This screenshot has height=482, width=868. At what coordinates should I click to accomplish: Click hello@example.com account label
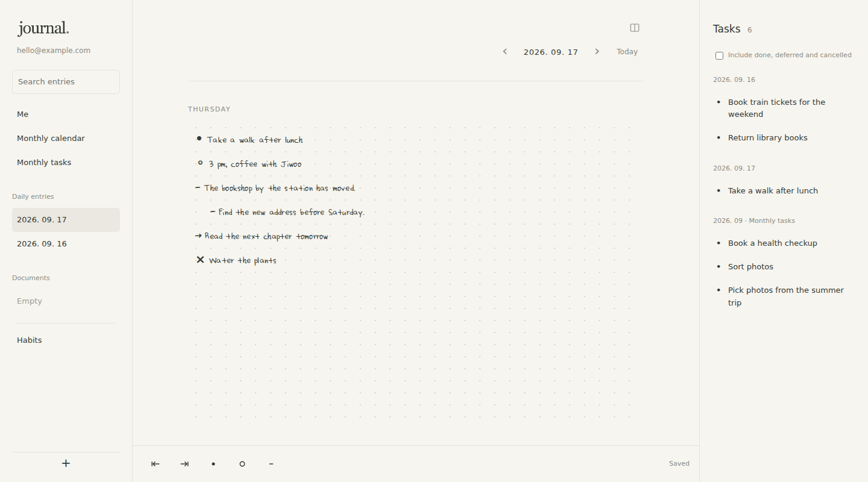point(54,51)
